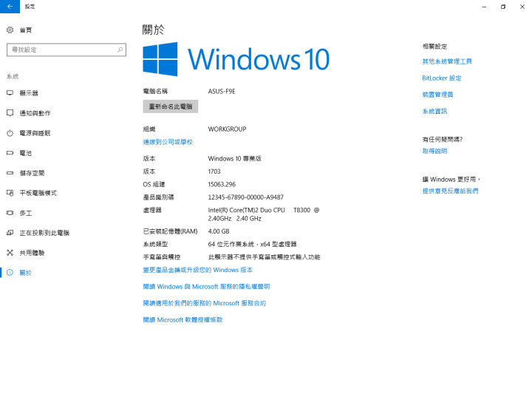Screen dimensions: 532x408
Task: Open Microsoft 服務合約 link
Action: click(204, 303)
